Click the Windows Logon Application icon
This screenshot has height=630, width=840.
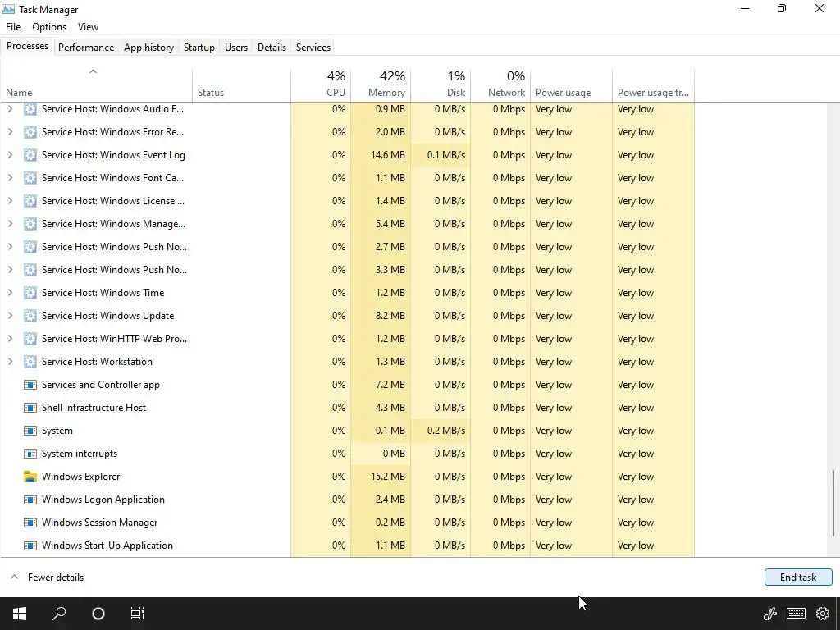point(30,500)
